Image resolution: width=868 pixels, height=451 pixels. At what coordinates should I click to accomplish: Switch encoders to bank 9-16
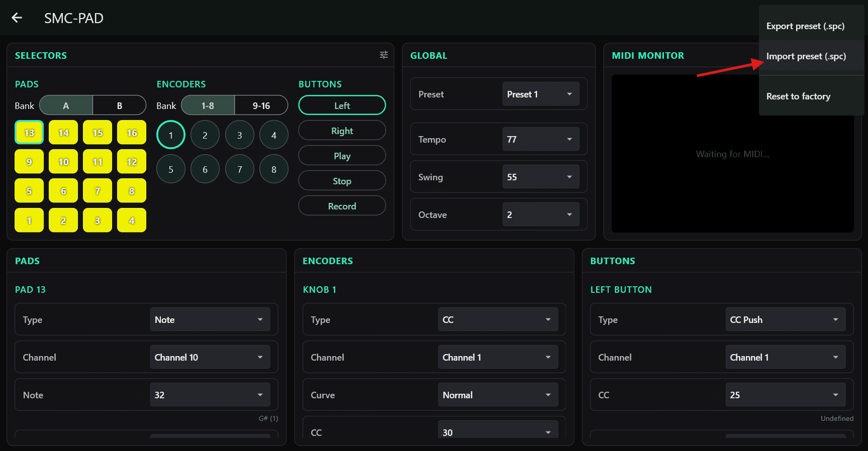tap(261, 105)
